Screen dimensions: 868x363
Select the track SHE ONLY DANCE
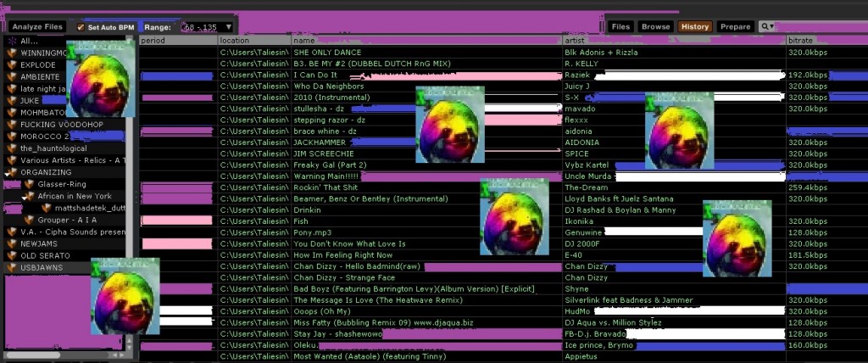(327, 52)
